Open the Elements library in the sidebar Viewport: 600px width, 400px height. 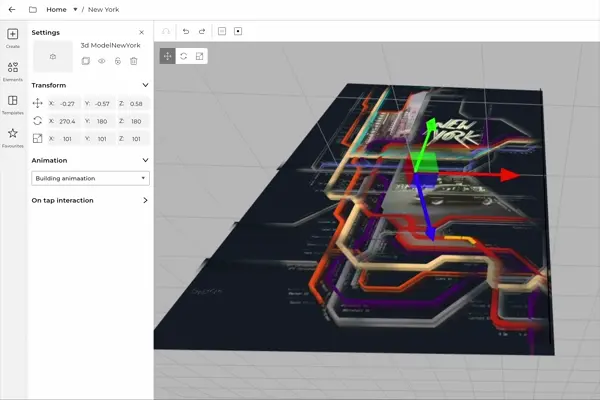click(x=13, y=72)
